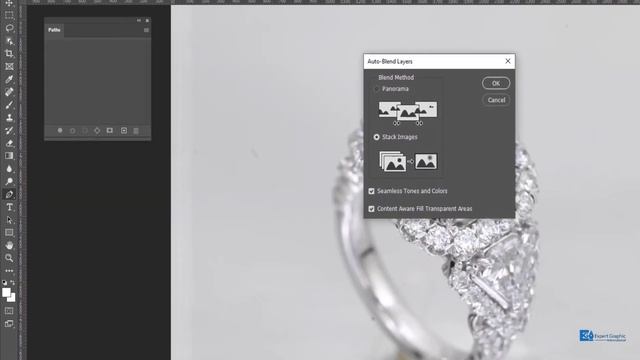This screenshot has width=640, height=360.
Task: Select the Gradient tool
Action: [9, 156]
